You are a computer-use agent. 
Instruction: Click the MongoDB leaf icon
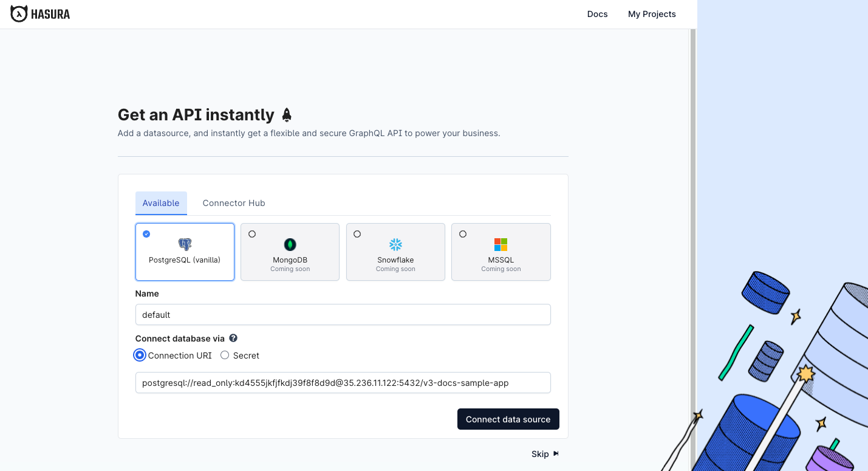pyautogui.click(x=290, y=244)
